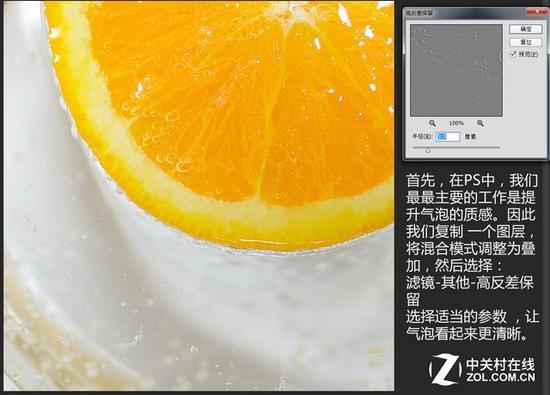The image size is (550, 395).
Task: Close the High Pass dialog
Action: (537, 12)
